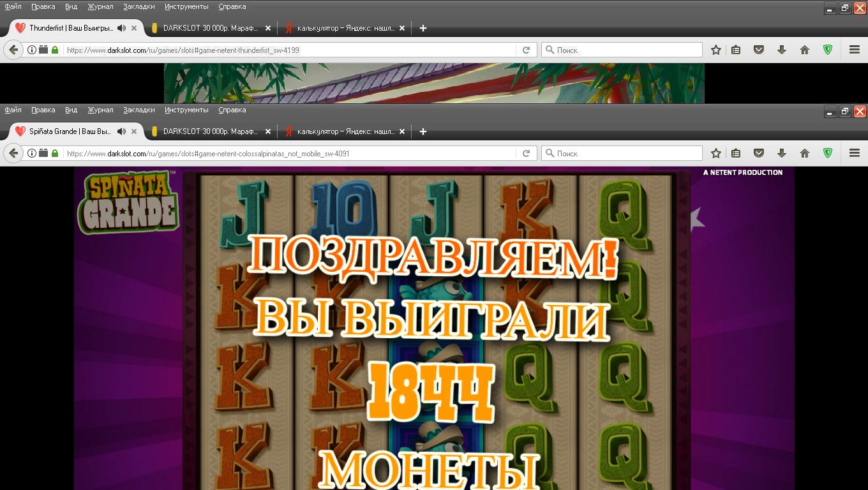This screenshot has width=868, height=490.
Task: Open Pocket in upper Thunderfist window
Action: [759, 50]
